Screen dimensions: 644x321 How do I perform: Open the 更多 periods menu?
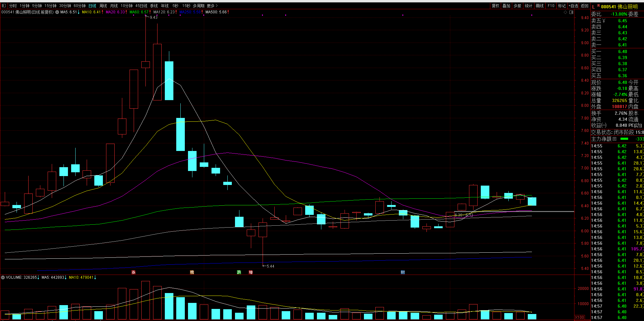pyautogui.click(x=212, y=6)
